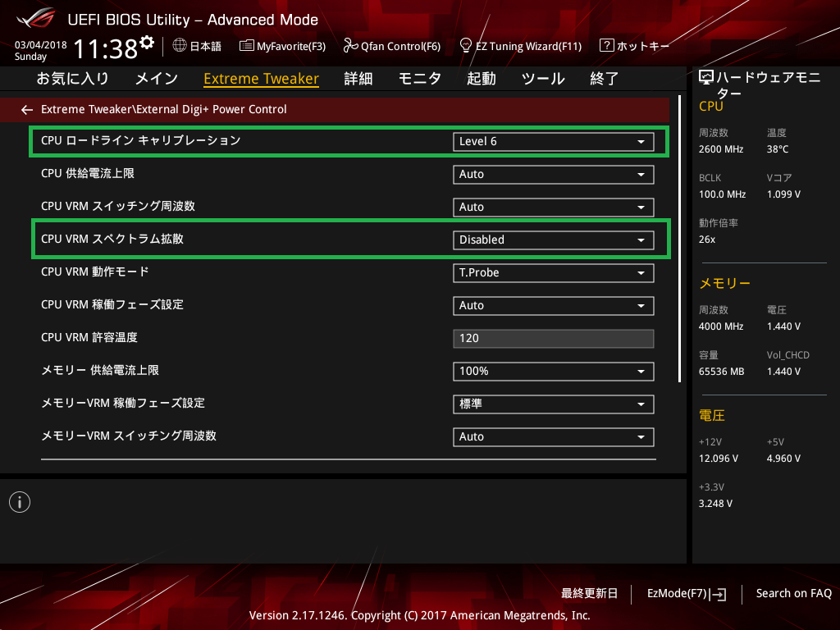Select メモリー 供給電流上限 label
The image size is (840, 630).
(100, 370)
